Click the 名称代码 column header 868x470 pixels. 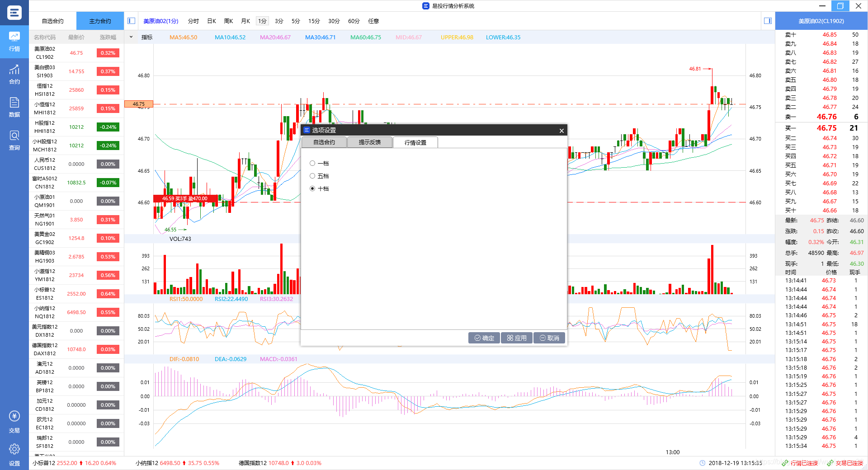(45, 37)
